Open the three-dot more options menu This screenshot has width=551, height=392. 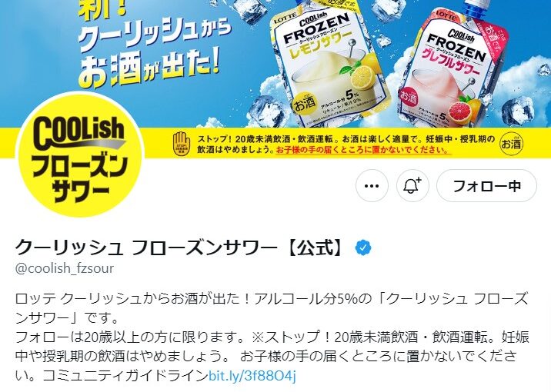[x=372, y=186]
